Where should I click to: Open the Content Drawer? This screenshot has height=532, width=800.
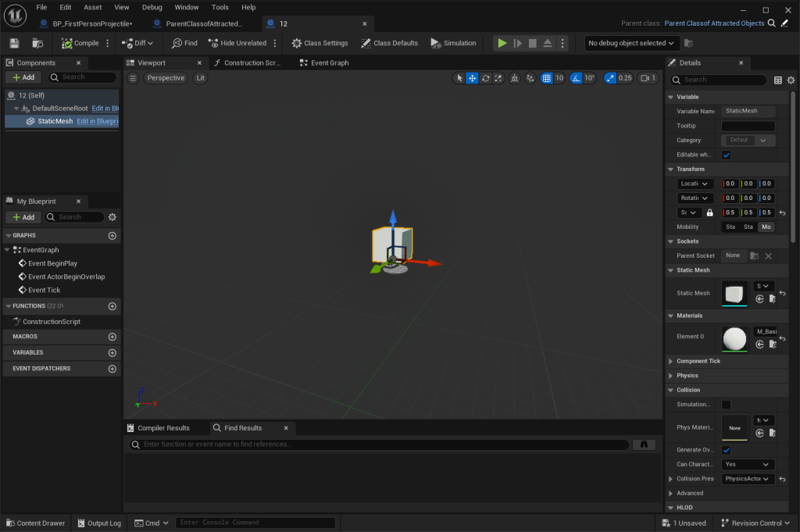coord(35,523)
